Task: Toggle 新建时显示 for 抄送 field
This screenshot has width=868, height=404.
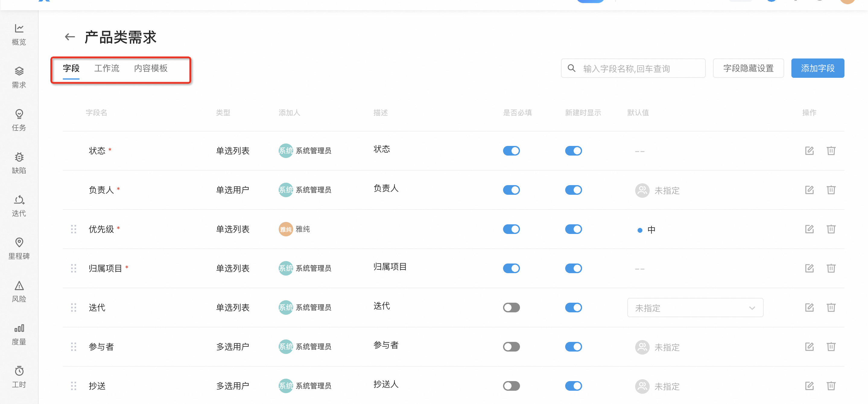Action: 573,386
